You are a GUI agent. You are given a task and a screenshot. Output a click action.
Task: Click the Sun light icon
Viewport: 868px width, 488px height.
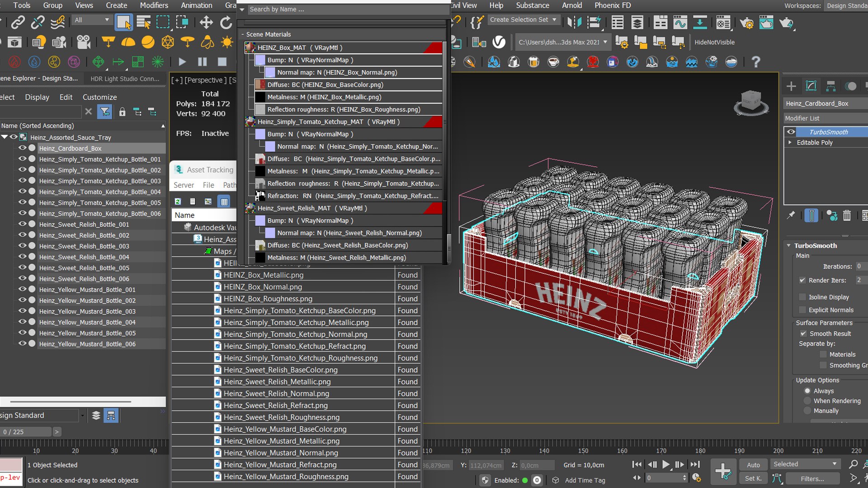coord(227,42)
